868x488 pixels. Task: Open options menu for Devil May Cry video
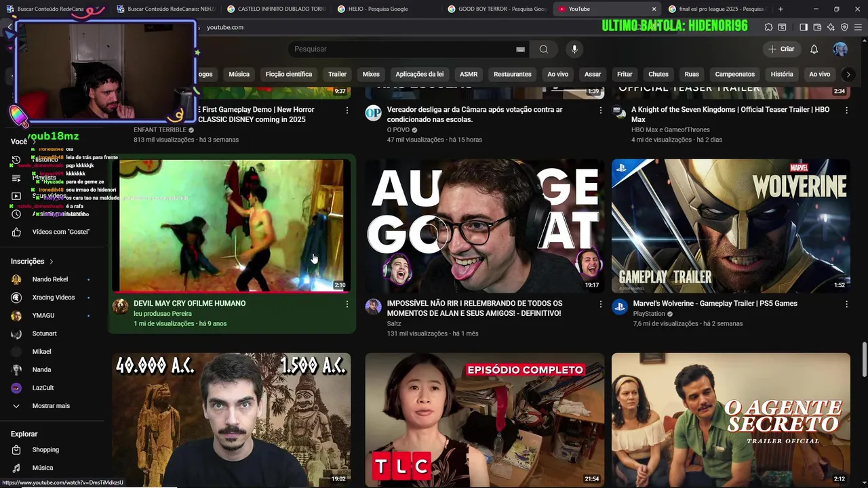pos(347,304)
